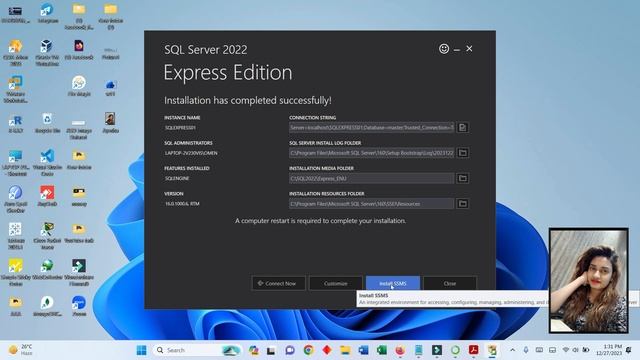This screenshot has width=640, height=360.
Task: Minimize the SQL Server installer window
Action: 457,49
